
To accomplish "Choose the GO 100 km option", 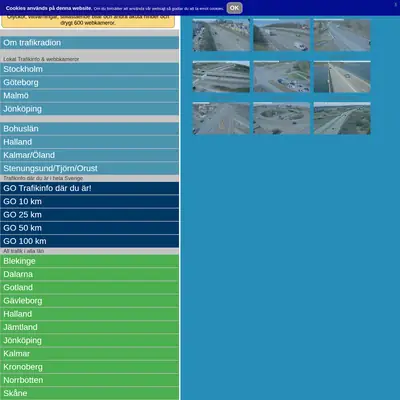I will coord(89,241).
